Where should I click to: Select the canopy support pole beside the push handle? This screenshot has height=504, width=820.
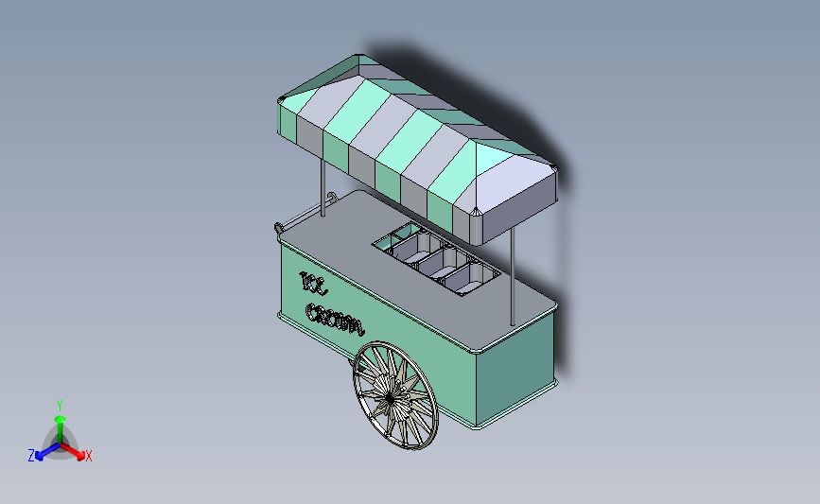point(323,186)
